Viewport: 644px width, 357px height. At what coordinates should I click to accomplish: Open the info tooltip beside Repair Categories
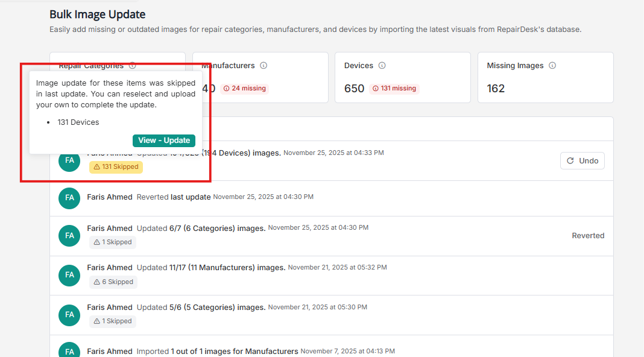pos(132,65)
